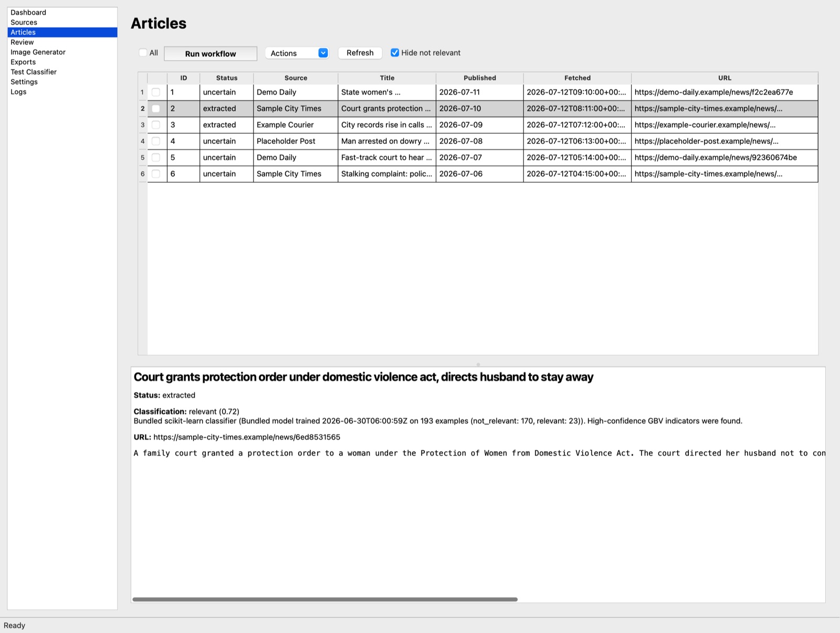Click detail URL sample-city-times 6ed8531565
Image resolution: width=840 pixels, height=633 pixels.
click(x=247, y=437)
